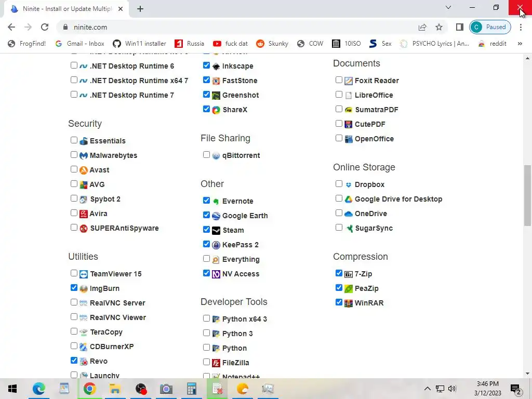Tick the LibreOffice checkbox
This screenshot has width=532, height=399.
tap(339, 95)
